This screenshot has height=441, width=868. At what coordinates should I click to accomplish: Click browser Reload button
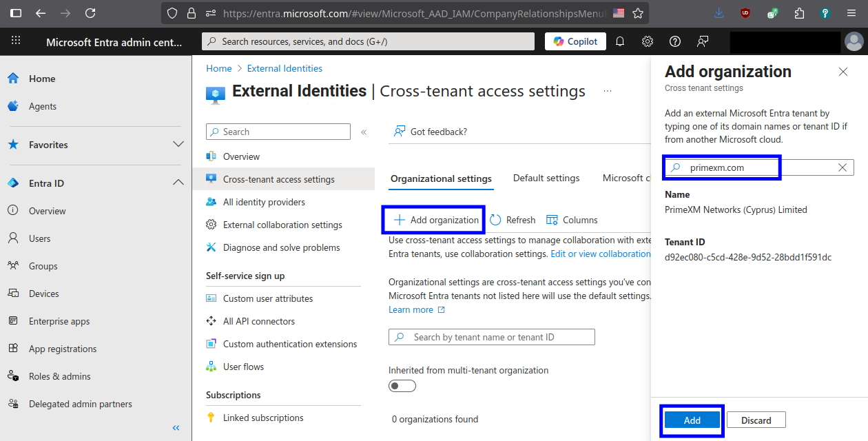90,13
